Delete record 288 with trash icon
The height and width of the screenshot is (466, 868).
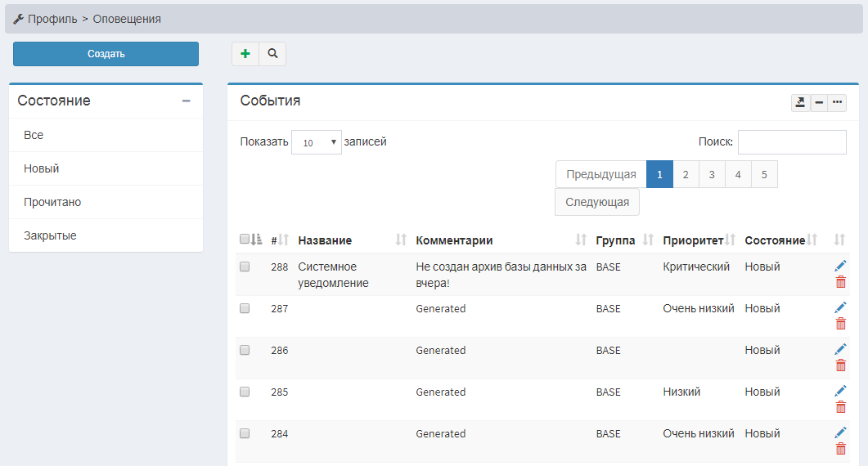point(840,282)
